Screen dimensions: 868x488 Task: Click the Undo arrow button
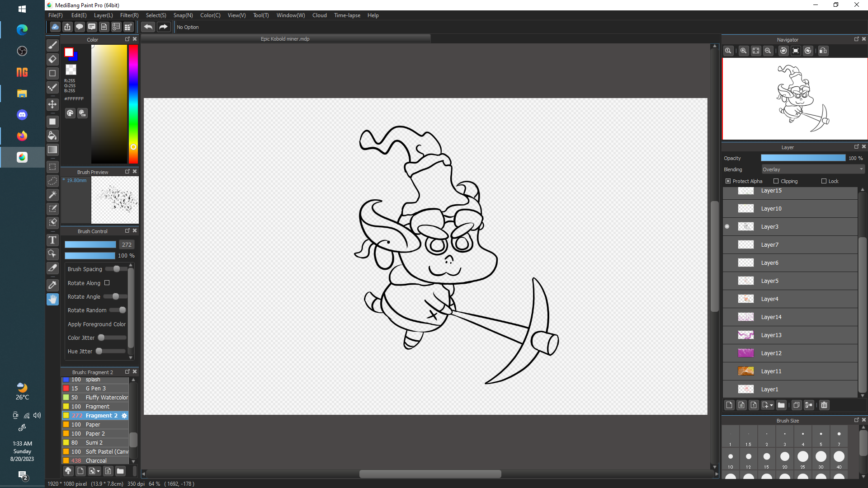tap(148, 27)
